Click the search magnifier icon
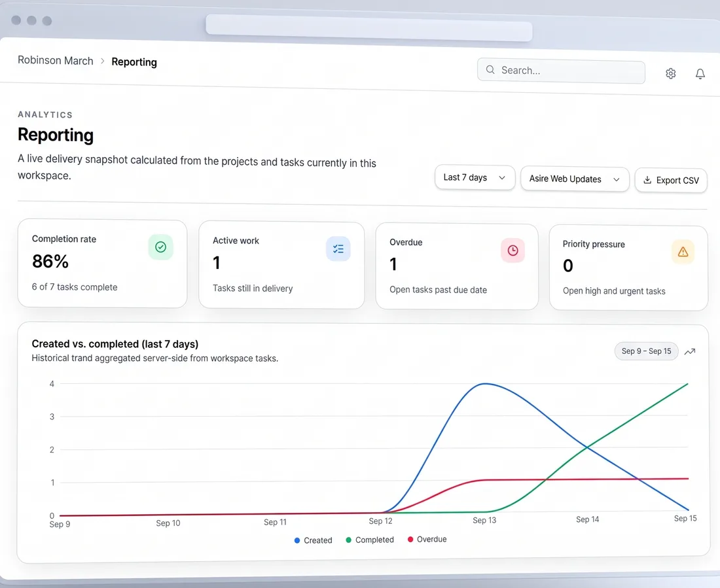 click(x=490, y=70)
